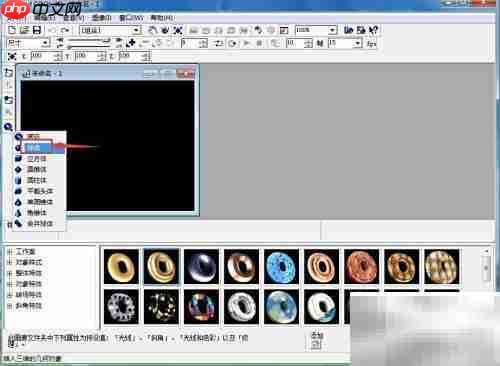
Task: Remove keyframe using the minus icon
Action: click(145, 43)
